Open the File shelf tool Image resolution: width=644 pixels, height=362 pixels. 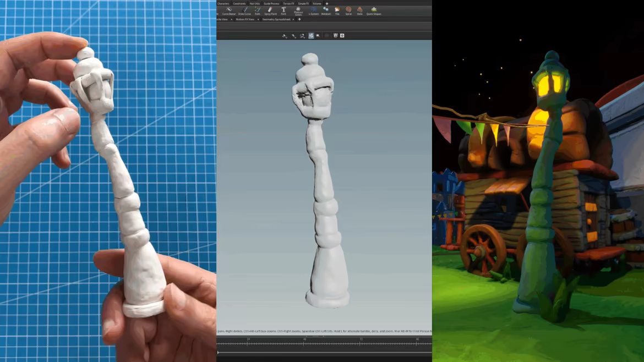click(x=337, y=10)
